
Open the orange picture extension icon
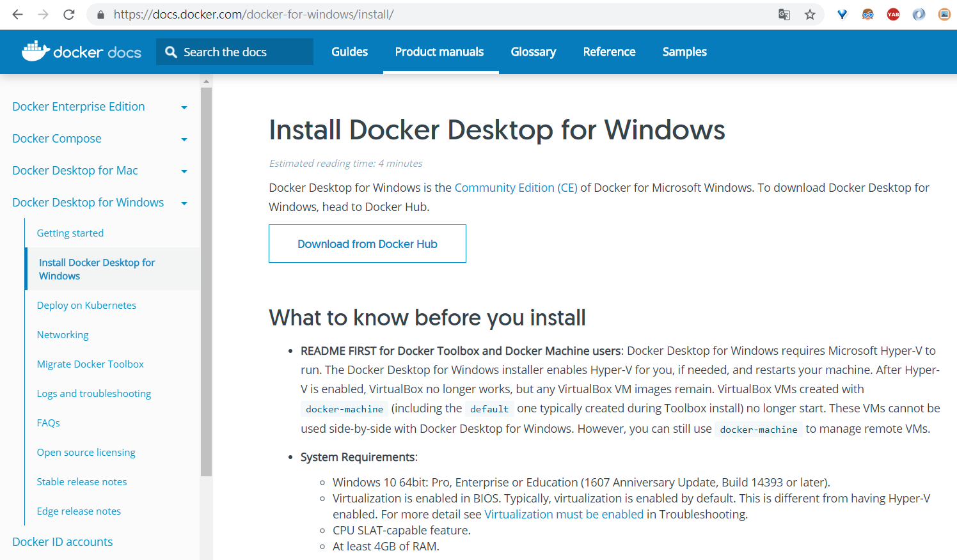click(944, 14)
